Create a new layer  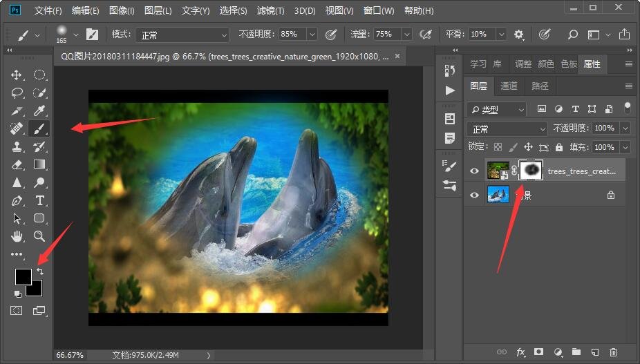pyautogui.click(x=594, y=352)
